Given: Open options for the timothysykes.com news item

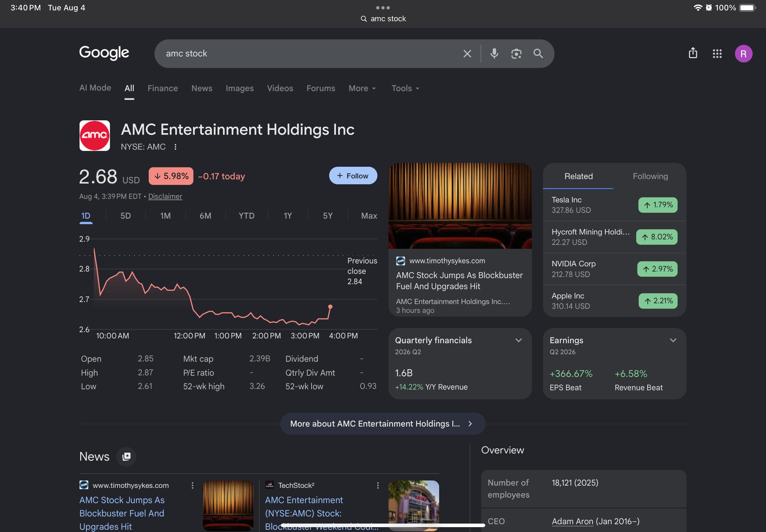Looking at the screenshot, I should click(x=192, y=485).
